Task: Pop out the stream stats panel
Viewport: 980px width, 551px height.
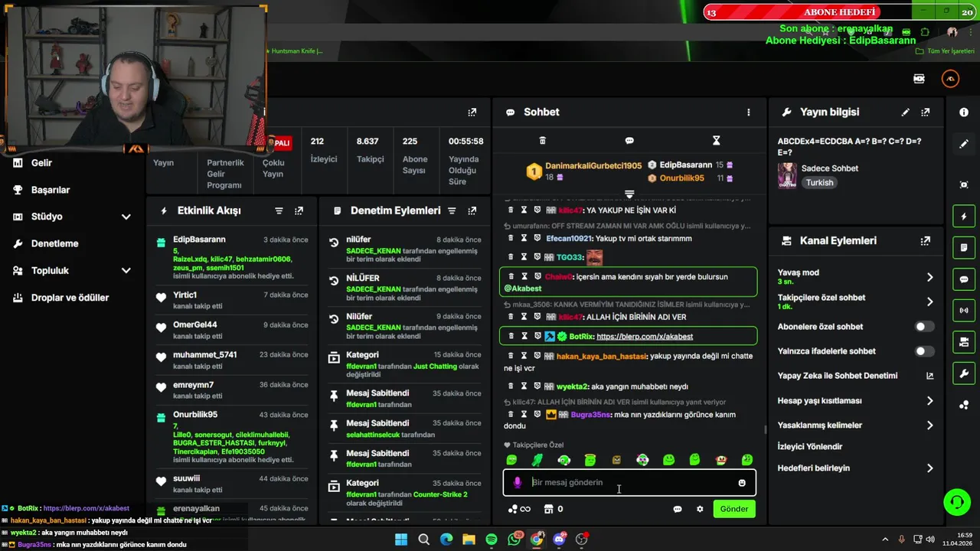Action: (x=472, y=112)
